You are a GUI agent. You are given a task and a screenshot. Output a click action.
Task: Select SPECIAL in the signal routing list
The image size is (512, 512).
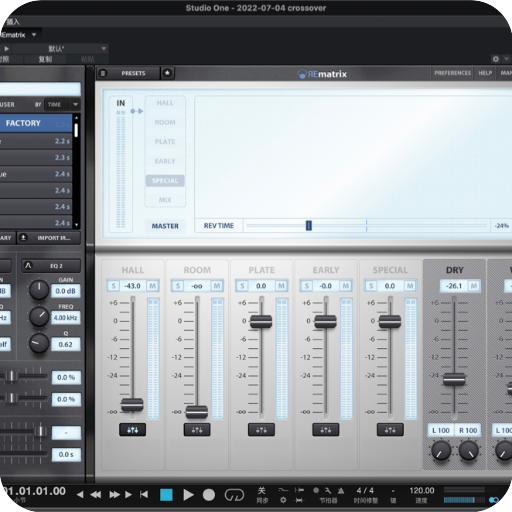click(x=165, y=181)
